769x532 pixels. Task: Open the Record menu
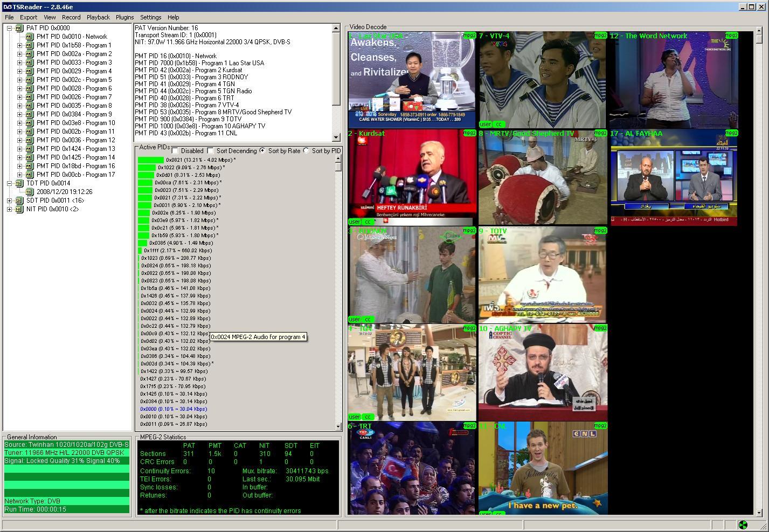(x=71, y=17)
